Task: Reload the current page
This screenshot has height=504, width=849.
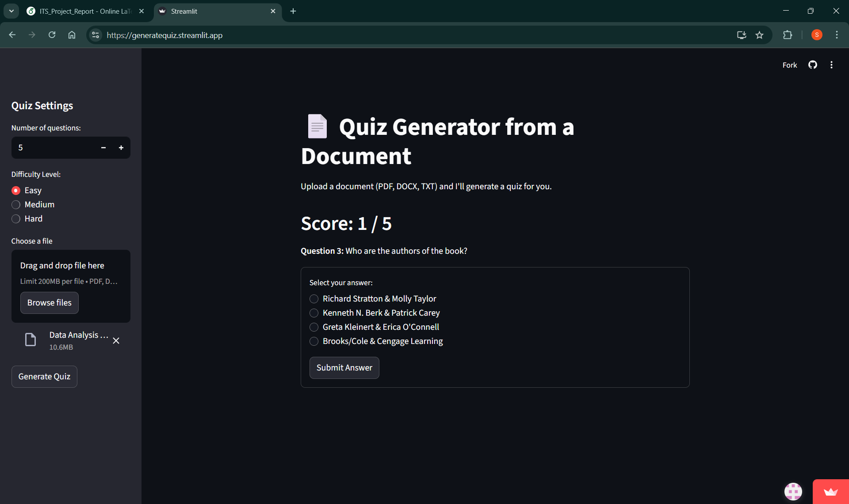Action: [x=52, y=35]
